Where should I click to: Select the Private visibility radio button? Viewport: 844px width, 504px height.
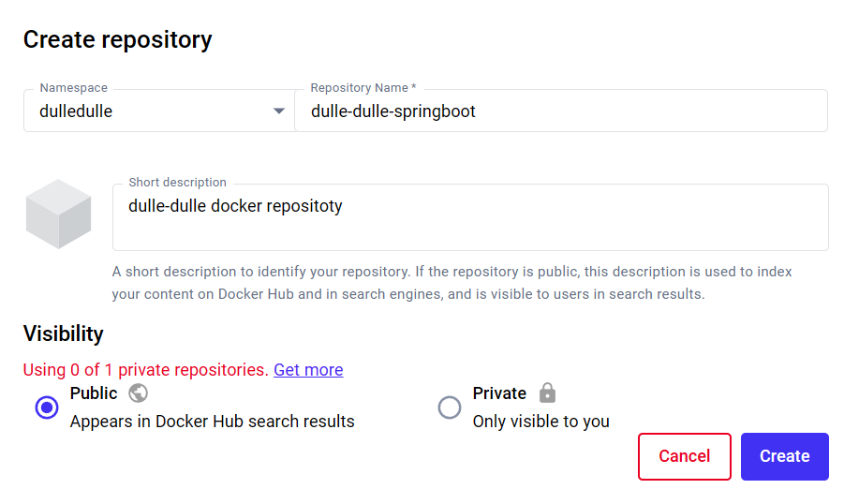tap(450, 408)
